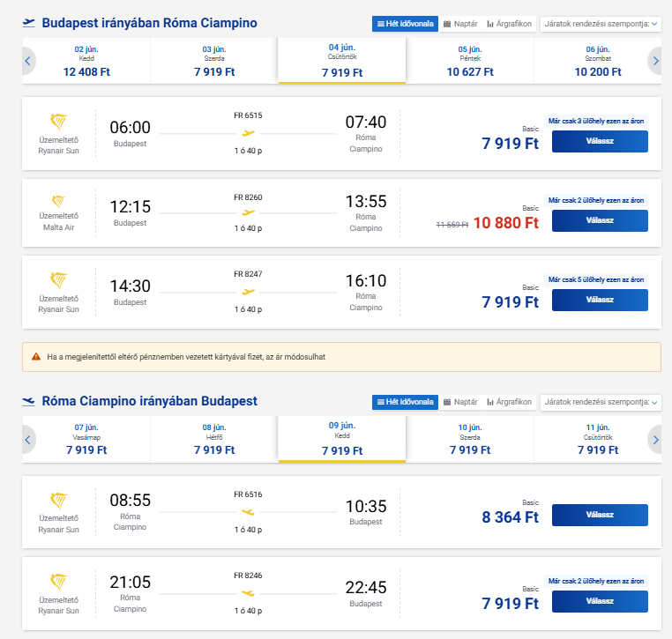
Task: Select 10 jún. Szerda return date tab
Action: (470, 439)
